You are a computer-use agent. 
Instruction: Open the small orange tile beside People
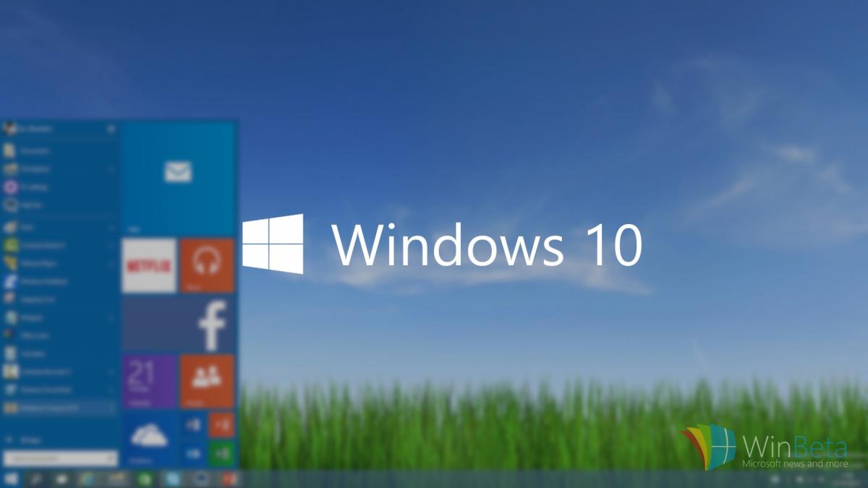pyautogui.click(x=221, y=424)
